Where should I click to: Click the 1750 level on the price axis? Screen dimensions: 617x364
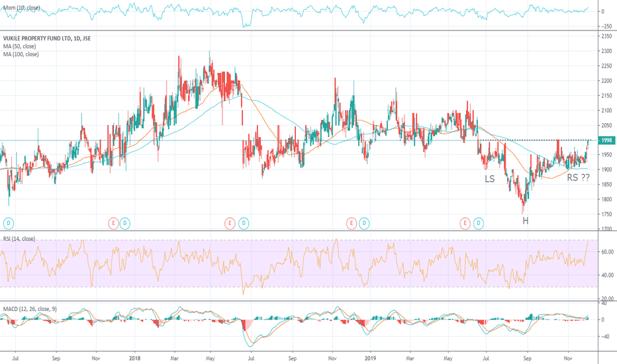(606, 214)
